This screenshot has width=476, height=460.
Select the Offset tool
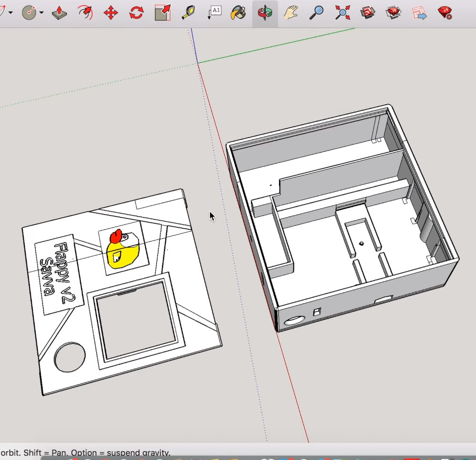tap(85, 13)
